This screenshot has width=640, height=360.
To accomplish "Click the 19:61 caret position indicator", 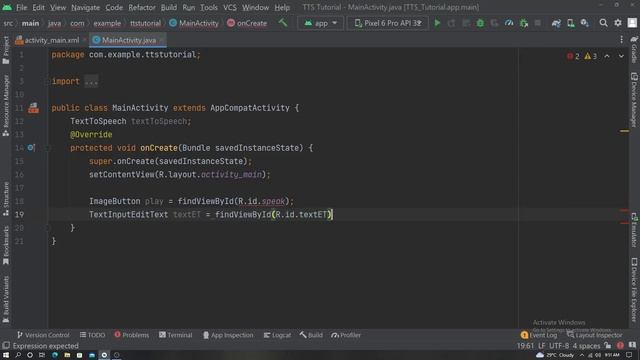I will (525, 346).
